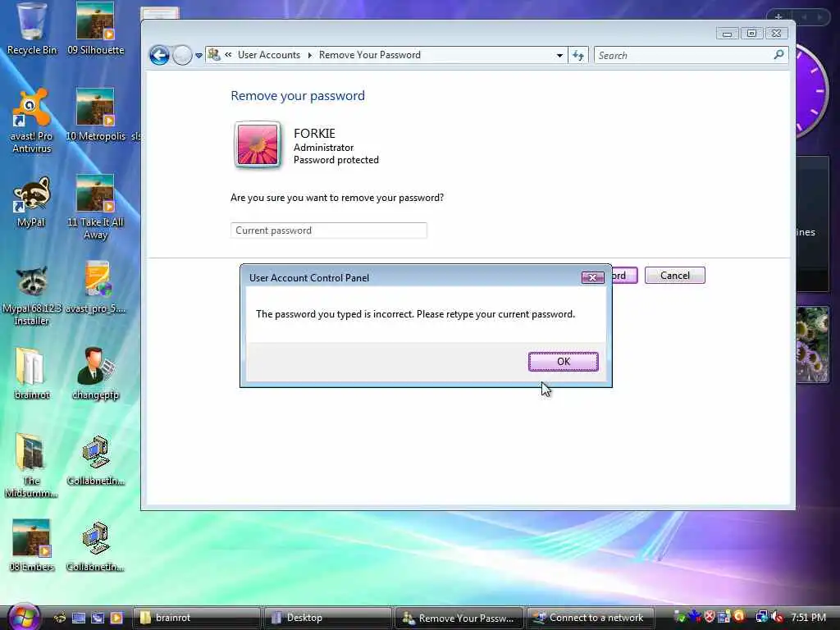This screenshot has width=840, height=630.
Task: Open the Recycle Bin desktop icon
Action: (x=32, y=30)
